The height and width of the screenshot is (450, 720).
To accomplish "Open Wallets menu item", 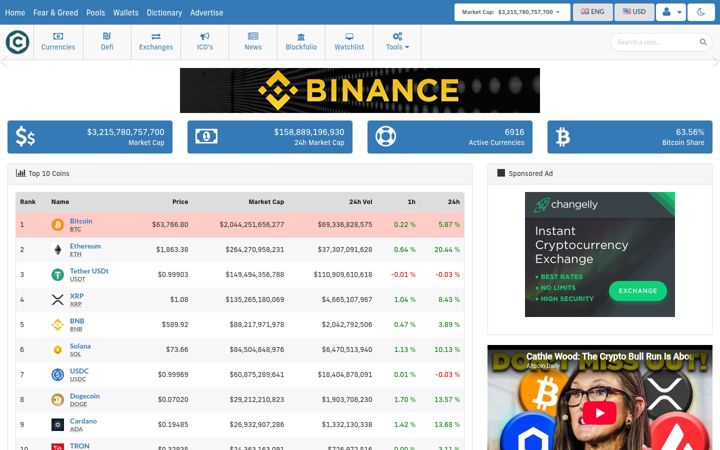I will click(125, 13).
